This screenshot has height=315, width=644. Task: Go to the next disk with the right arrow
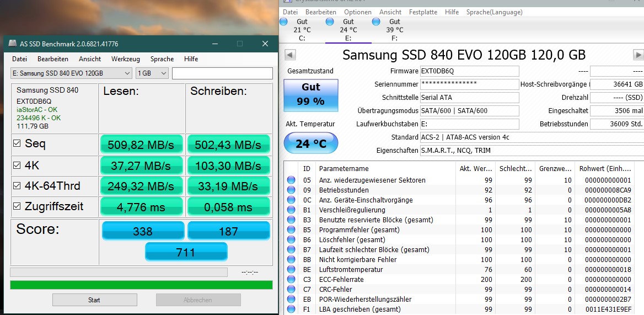(638, 55)
